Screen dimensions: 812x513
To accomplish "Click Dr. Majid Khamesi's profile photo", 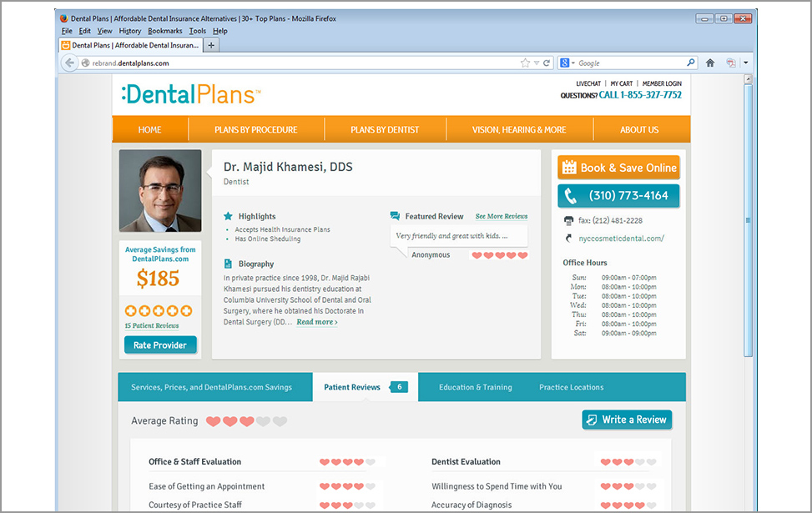I will point(160,190).
